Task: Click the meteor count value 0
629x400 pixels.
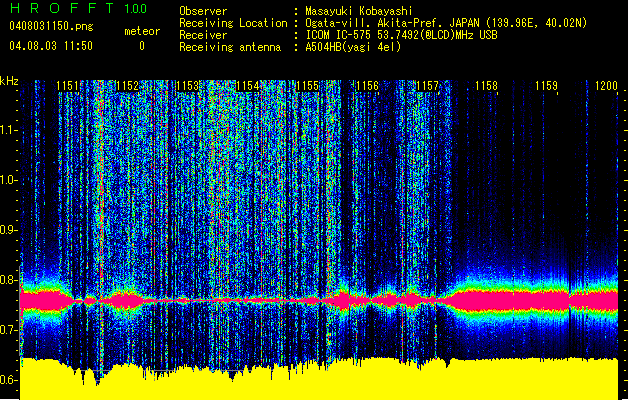Action: click(142, 46)
